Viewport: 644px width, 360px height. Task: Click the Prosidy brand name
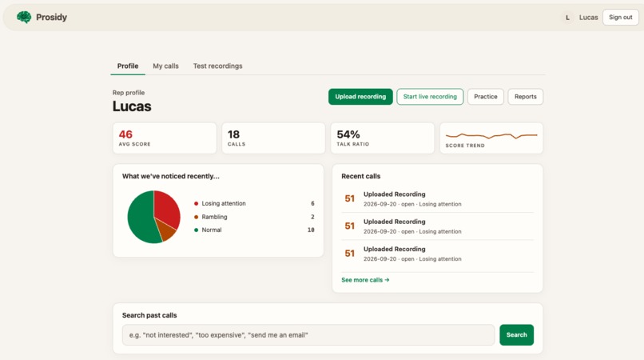pos(51,18)
